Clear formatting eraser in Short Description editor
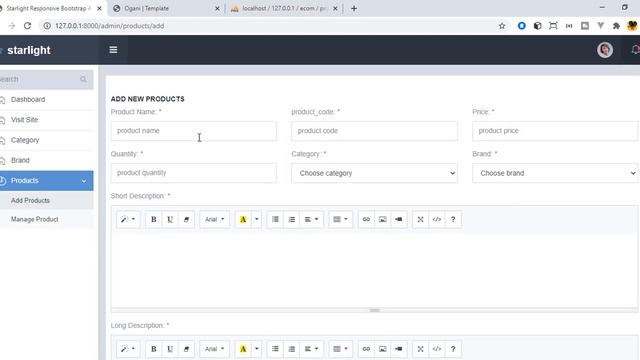This screenshot has width=640, height=360. coord(186,220)
